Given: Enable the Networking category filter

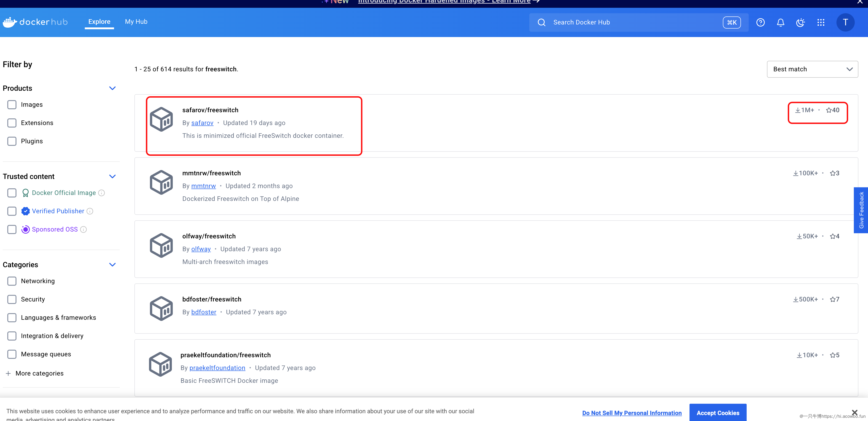Looking at the screenshot, I should [12, 281].
